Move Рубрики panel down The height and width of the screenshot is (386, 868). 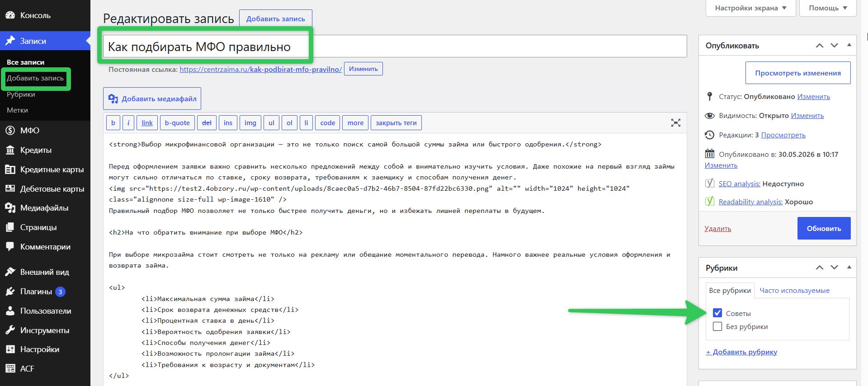[x=835, y=268]
